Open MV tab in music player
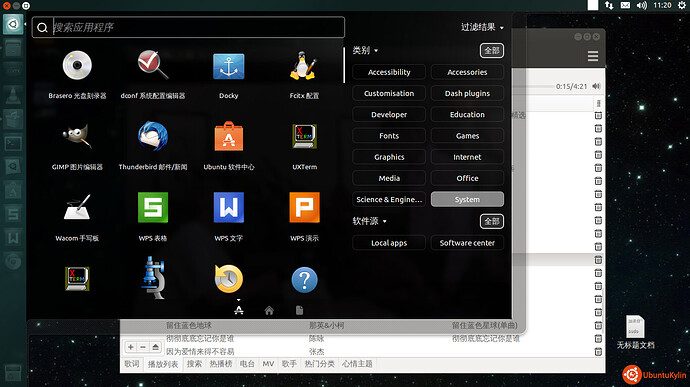 pos(268,364)
